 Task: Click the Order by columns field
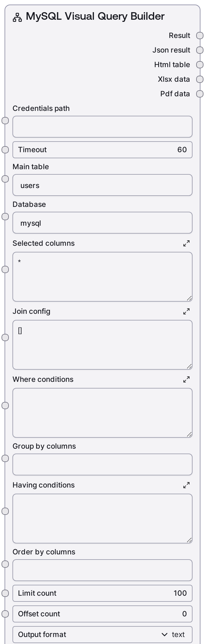[102, 570]
